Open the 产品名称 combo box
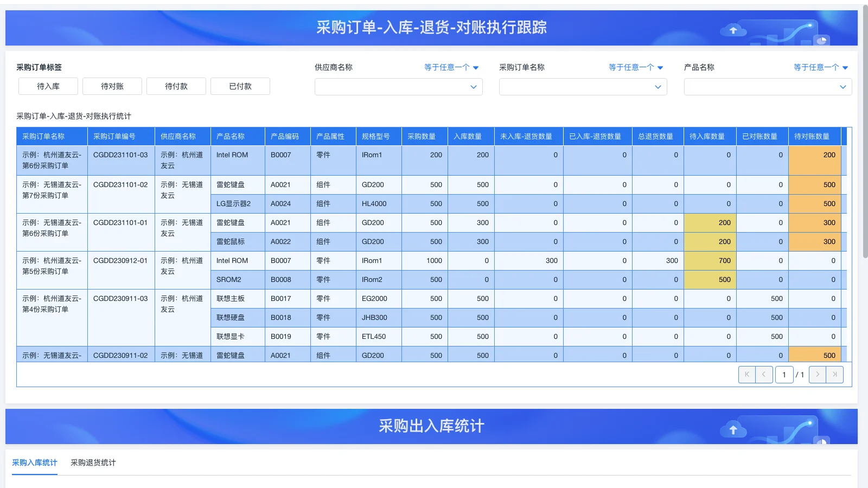Image resolution: width=868 pixels, height=488 pixels. pyautogui.click(x=768, y=87)
